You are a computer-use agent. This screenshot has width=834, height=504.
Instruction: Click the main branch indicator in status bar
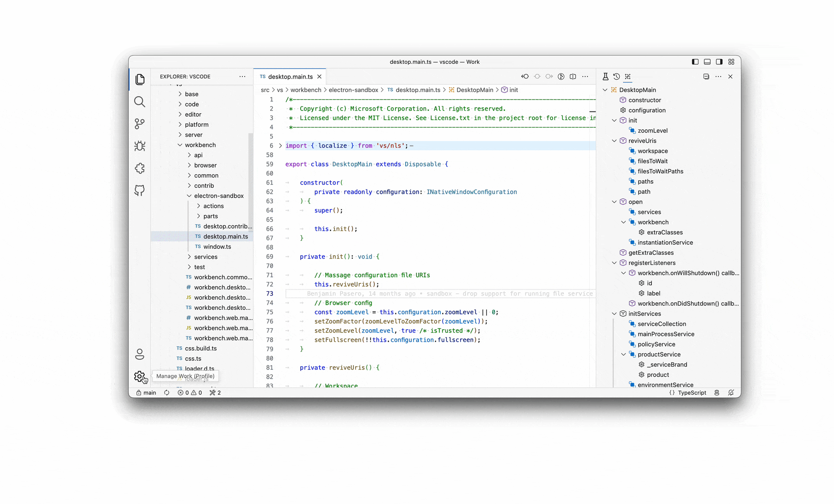[146, 393]
